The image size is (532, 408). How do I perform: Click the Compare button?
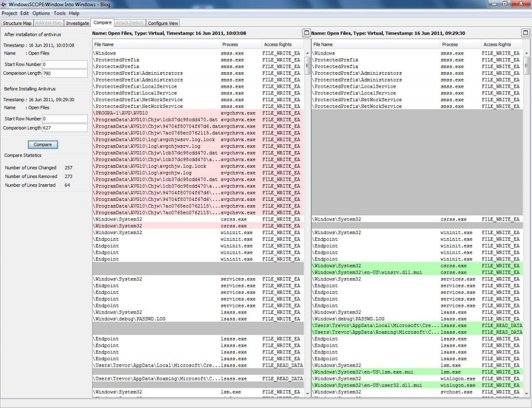(43, 144)
